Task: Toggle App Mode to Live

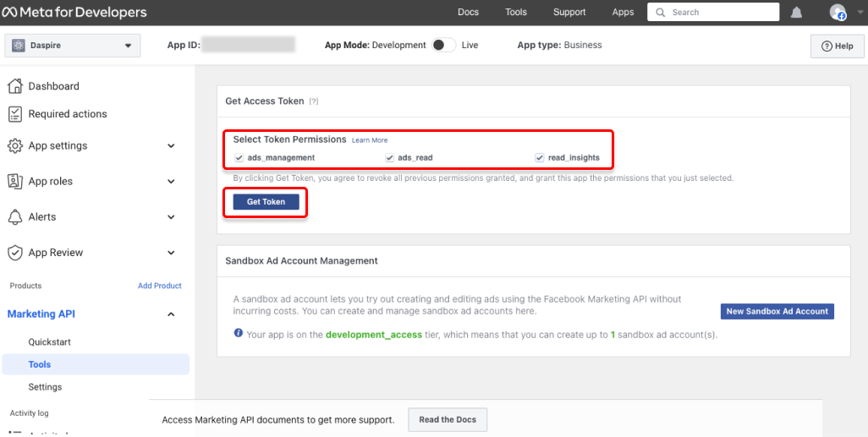Action: [x=444, y=46]
